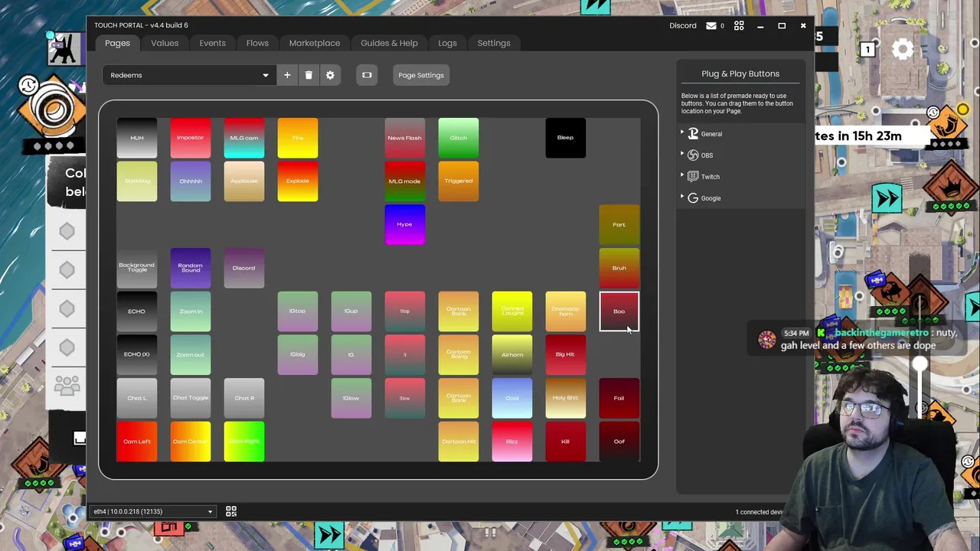
Task: Select the Zoom out tile
Action: (x=191, y=354)
